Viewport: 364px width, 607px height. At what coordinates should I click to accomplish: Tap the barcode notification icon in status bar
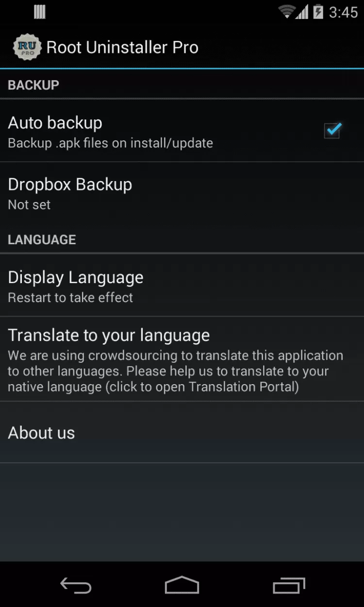[x=40, y=12]
